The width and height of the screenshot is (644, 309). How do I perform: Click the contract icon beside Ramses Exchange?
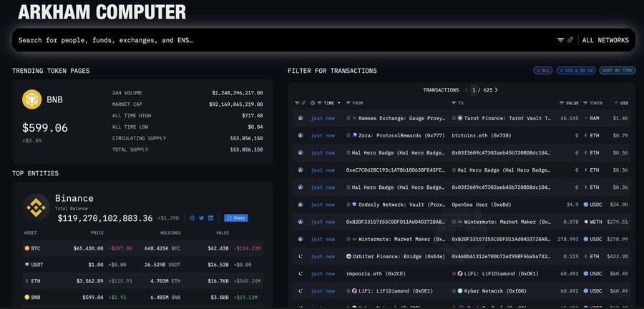(348, 118)
